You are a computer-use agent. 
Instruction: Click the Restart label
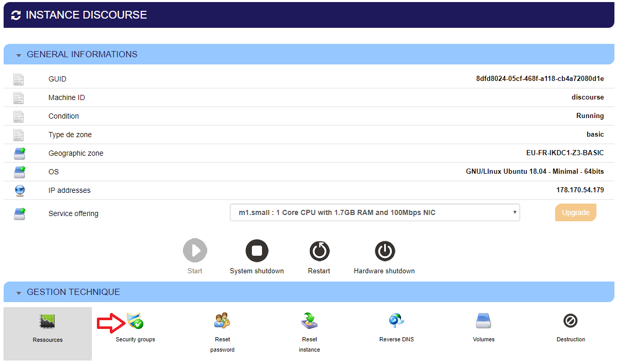click(x=319, y=271)
